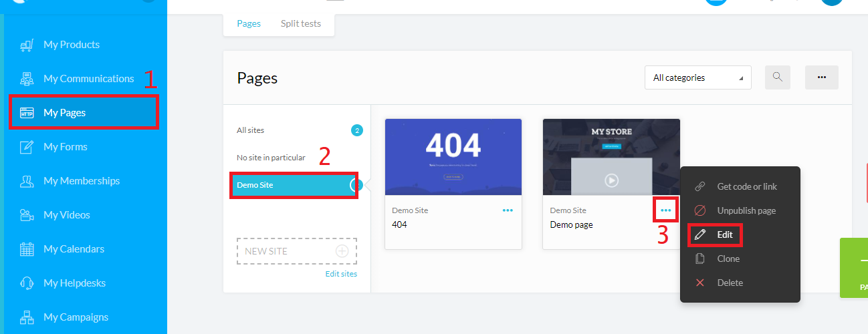Choose Delete from the context menu

click(740, 283)
